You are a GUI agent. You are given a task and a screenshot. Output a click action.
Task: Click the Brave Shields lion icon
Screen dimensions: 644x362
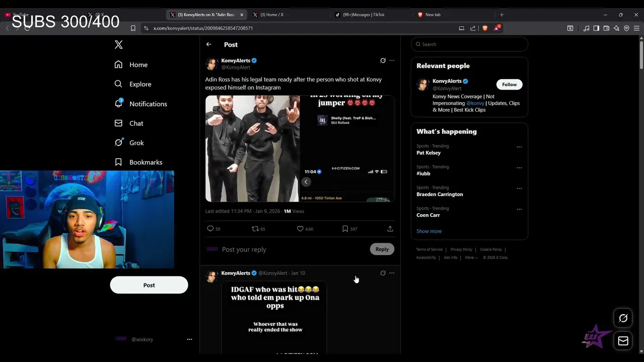point(485,28)
